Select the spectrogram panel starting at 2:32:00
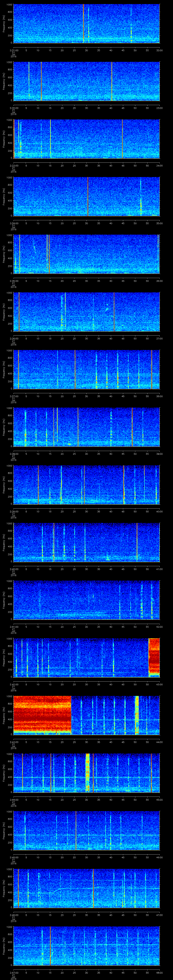Viewport: 173px width, 980px height. (x=86, y=81)
